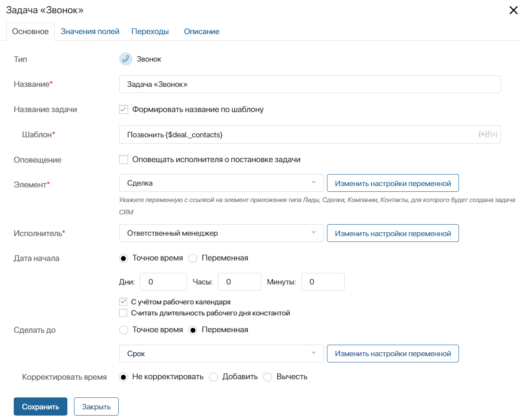Open the "Значения полей" tab
521x420 pixels.
90,31
